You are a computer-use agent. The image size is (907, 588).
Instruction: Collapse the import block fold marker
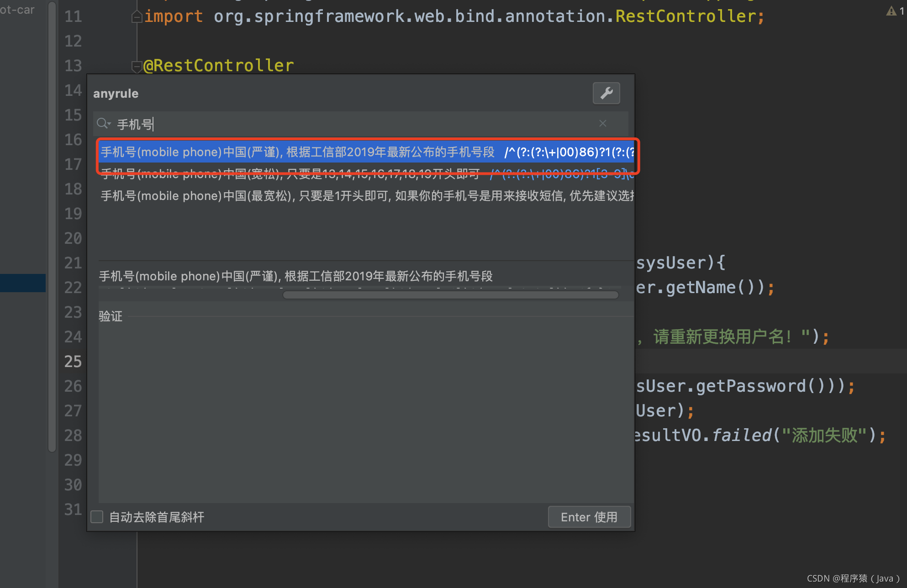pyautogui.click(x=137, y=17)
